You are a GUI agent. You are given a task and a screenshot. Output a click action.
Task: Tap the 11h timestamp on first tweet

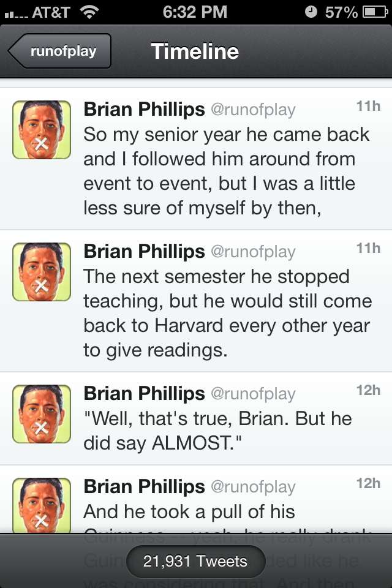368,106
